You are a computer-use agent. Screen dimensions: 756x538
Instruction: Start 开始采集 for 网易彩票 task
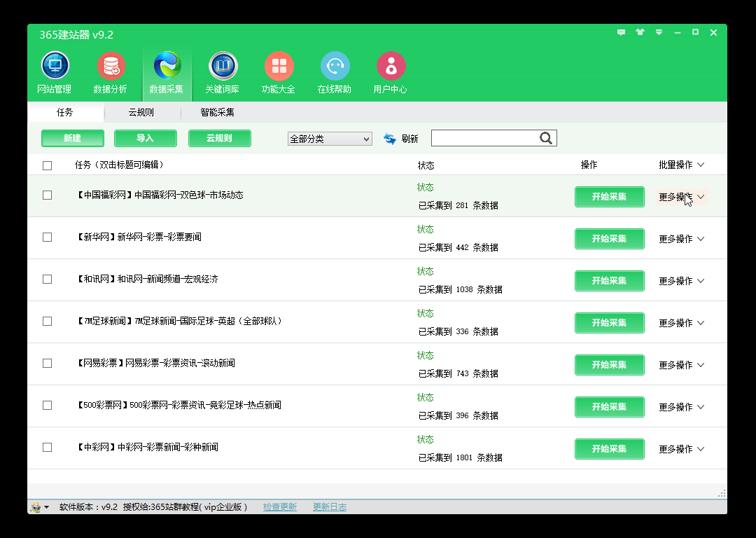click(610, 365)
